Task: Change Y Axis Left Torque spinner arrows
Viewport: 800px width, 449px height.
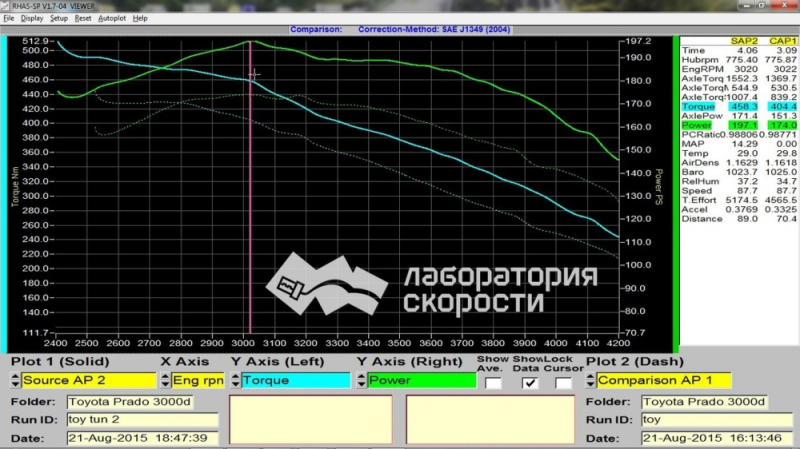Action: [x=235, y=380]
